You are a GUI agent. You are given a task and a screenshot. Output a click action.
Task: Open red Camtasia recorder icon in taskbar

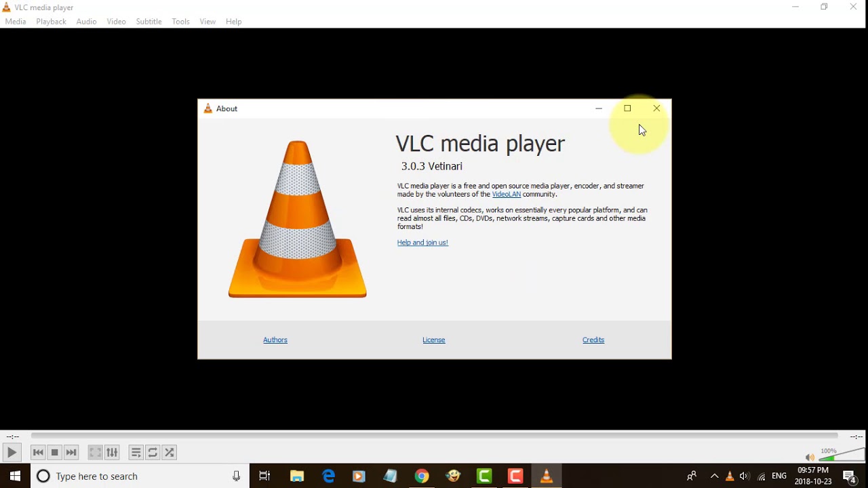coord(515,476)
